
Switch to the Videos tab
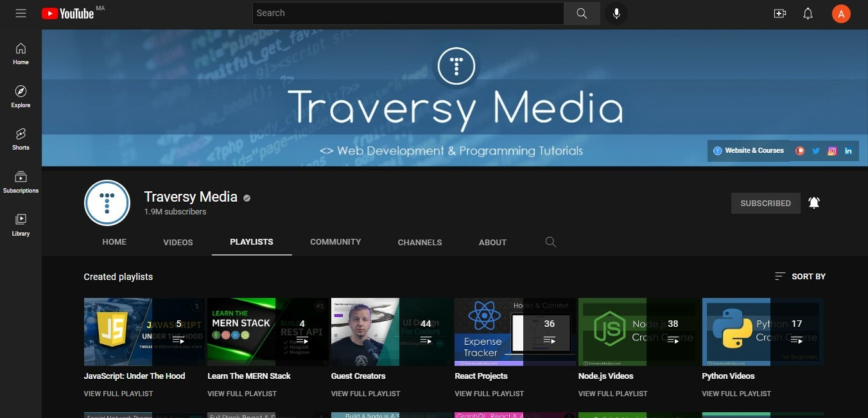[178, 242]
